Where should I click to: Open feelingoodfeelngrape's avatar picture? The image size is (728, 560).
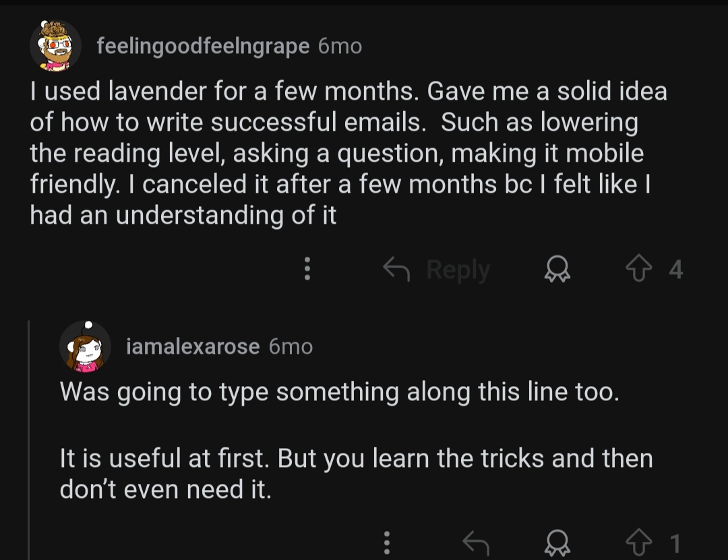pos(55,46)
